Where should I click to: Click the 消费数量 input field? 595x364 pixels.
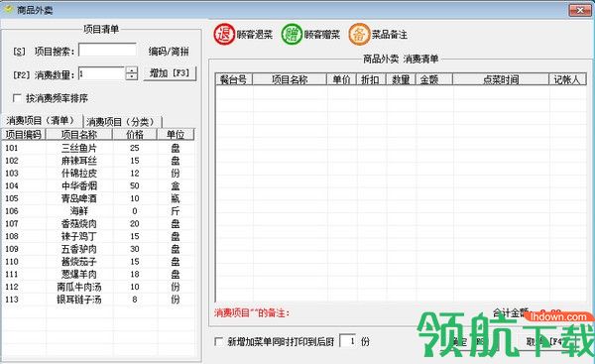point(102,73)
